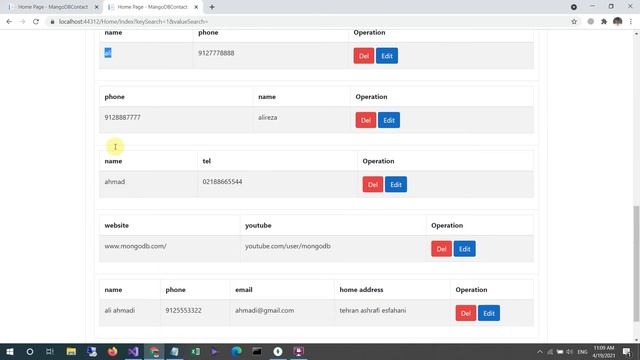Viewport: 640px width, 360px height.
Task: Bookmark this page with the star icon
Action: pos(574,22)
